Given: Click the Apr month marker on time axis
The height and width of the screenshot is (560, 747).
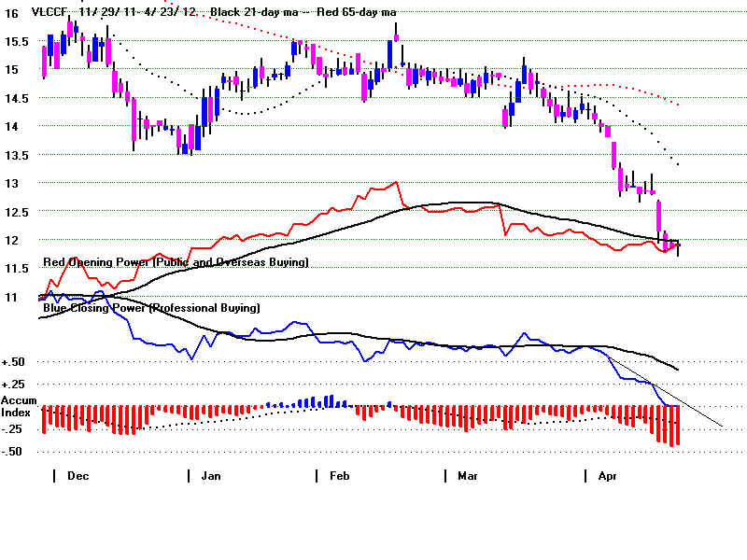Looking at the screenshot, I should coord(607,475).
